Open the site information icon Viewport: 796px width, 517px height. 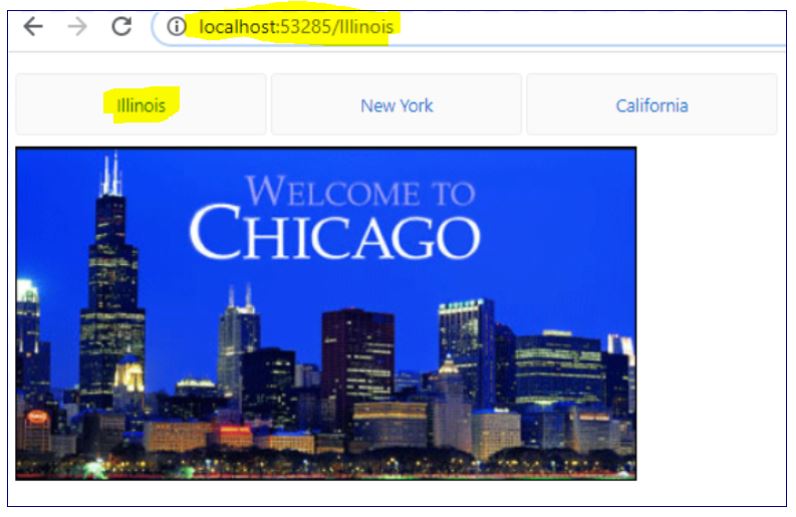click(177, 27)
